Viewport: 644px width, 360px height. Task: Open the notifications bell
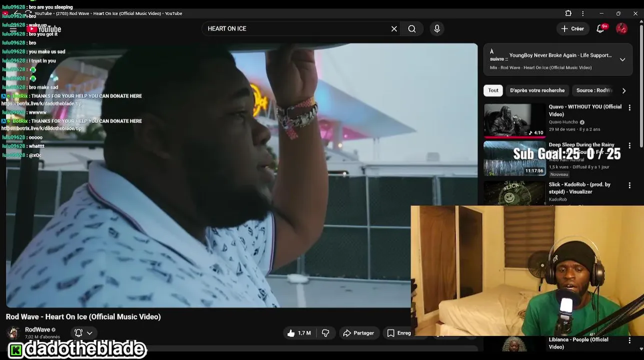point(600,28)
